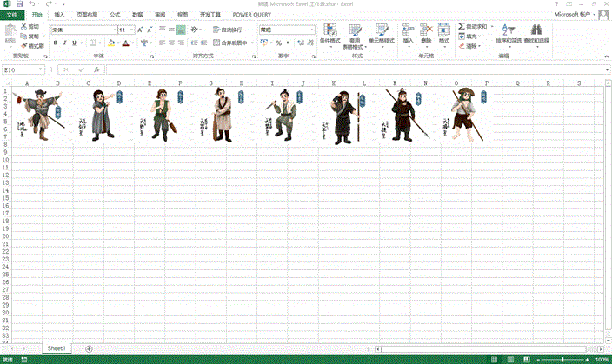Screen dimensions: 612x364
Task: Click the Format Painter (格式刷) icon
Action: coord(23,46)
